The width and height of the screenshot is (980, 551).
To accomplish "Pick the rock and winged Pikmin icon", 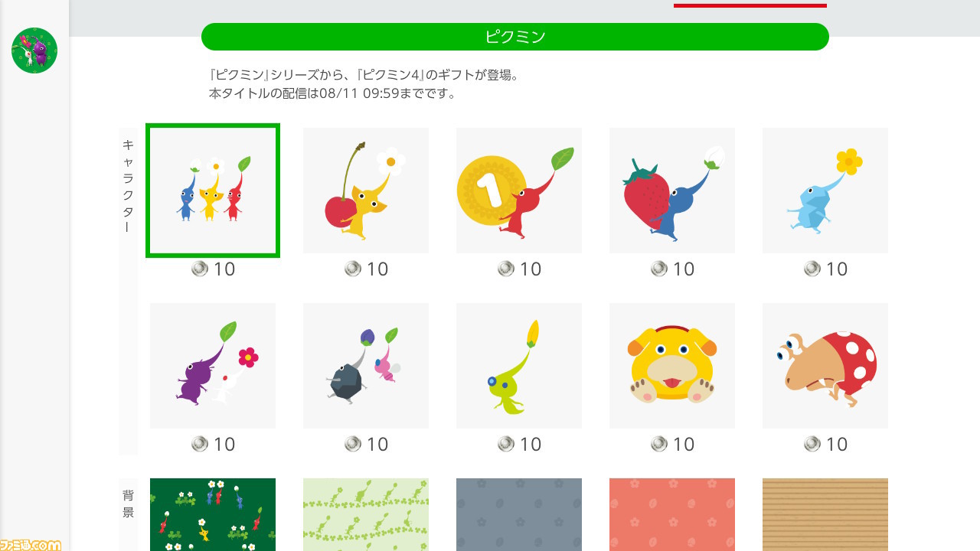I will click(366, 366).
